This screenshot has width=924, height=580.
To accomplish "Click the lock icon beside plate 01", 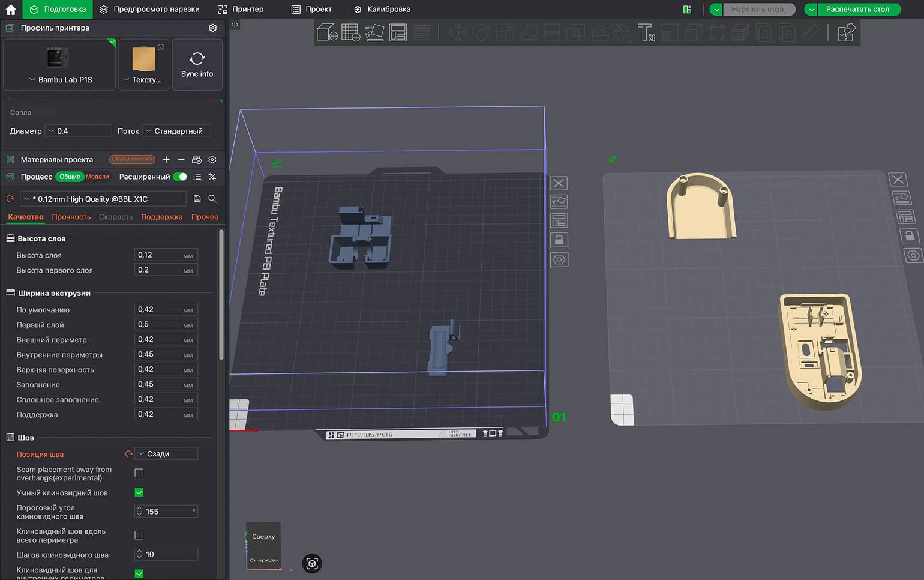I will 559,240.
